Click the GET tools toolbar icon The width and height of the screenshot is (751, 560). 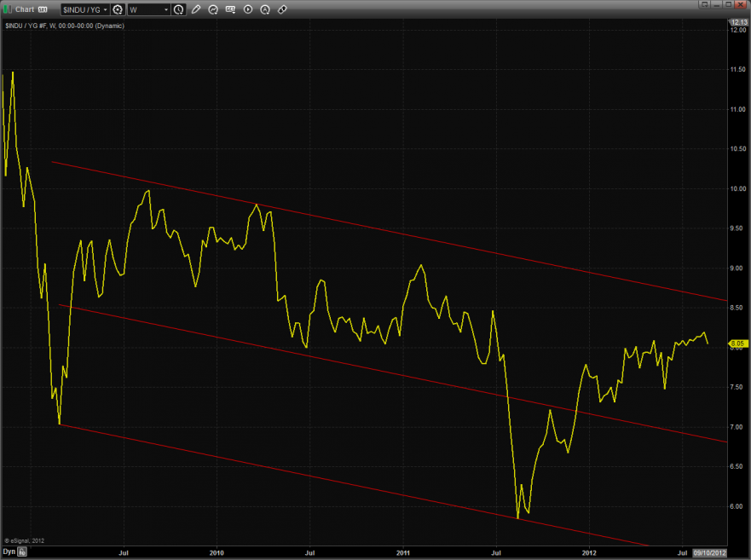(230, 9)
